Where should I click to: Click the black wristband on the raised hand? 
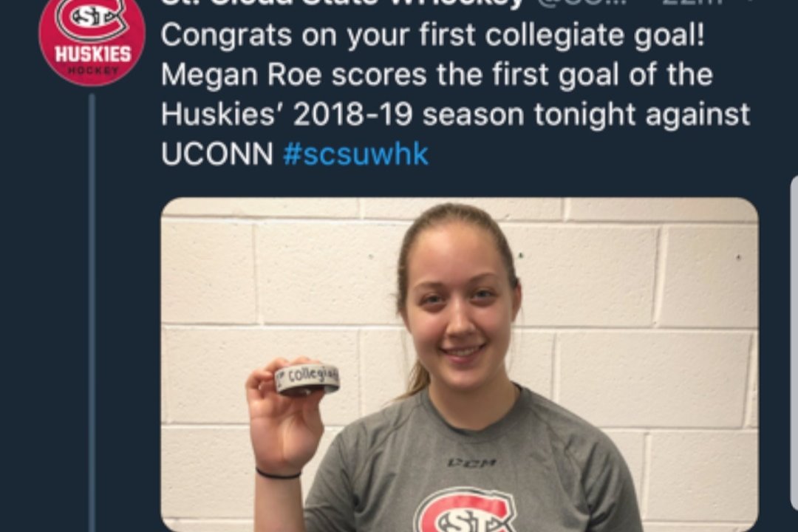click(x=278, y=474)
